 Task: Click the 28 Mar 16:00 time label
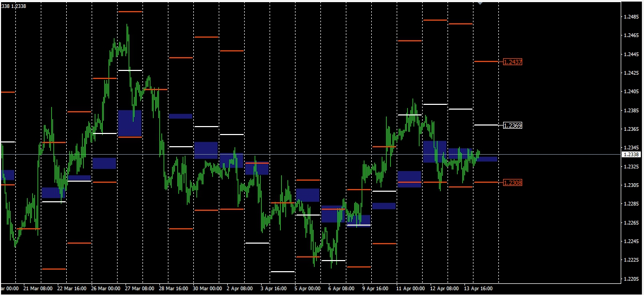pos(174,289)
